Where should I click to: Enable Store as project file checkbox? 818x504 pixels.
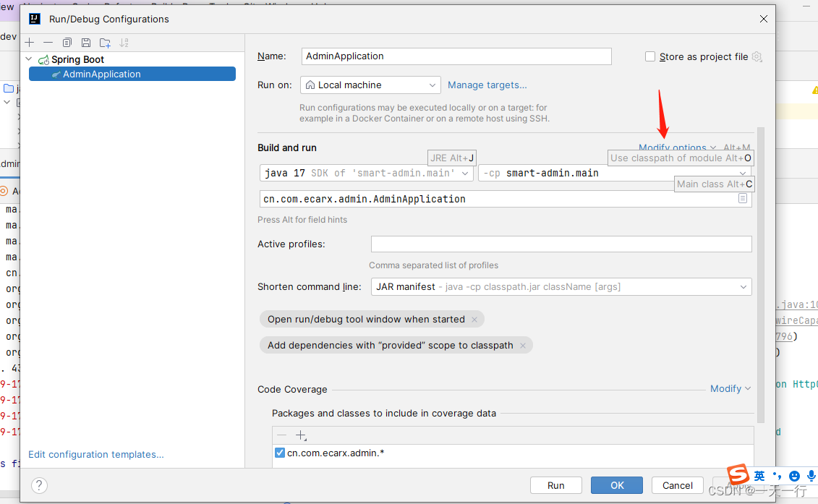650,56
